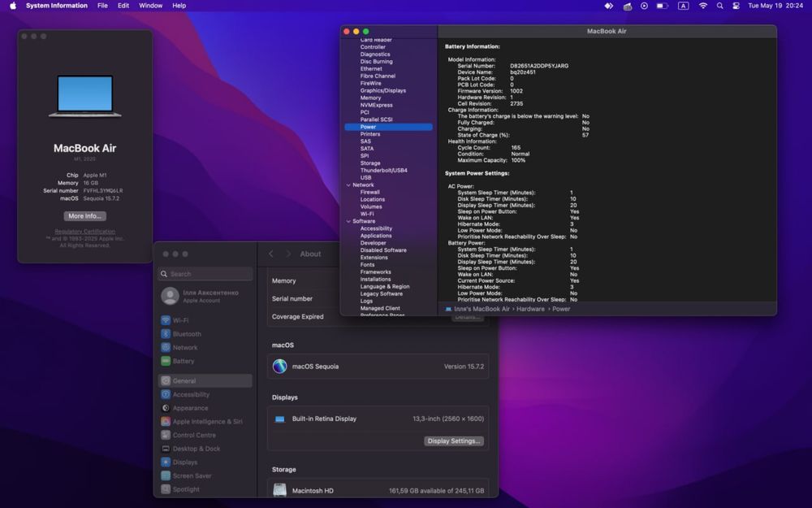Select Firewall under Network
Viewport: 812px width, 508px height.
[370, 193]
